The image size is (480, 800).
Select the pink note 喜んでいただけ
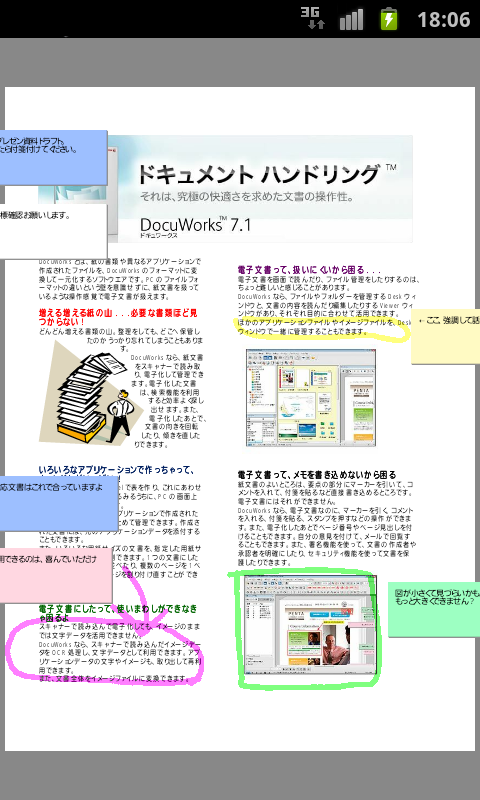[56, 575]
